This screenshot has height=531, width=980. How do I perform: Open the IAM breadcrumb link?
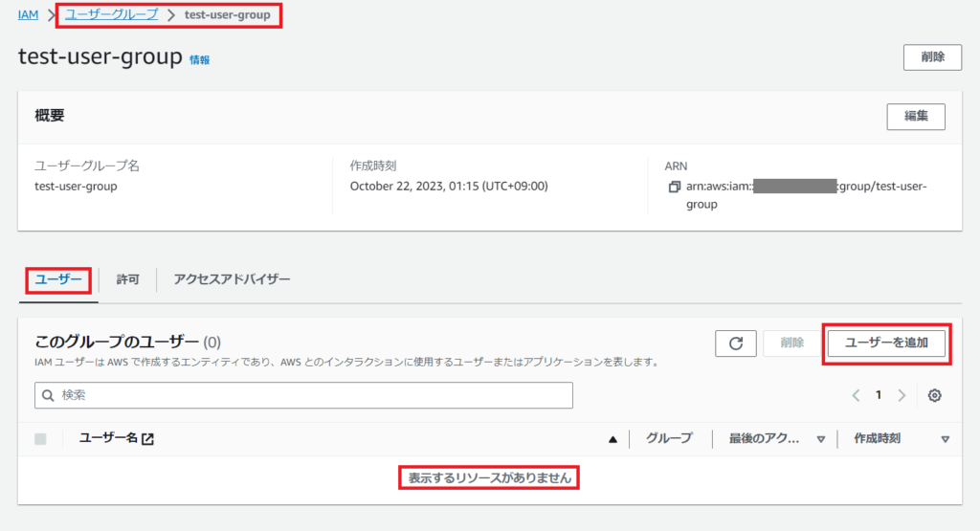(28, 15)
